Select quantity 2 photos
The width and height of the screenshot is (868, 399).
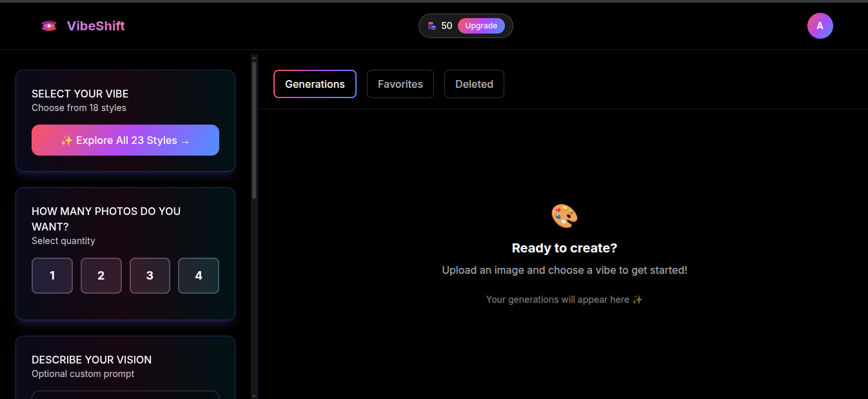click(101, 276)
